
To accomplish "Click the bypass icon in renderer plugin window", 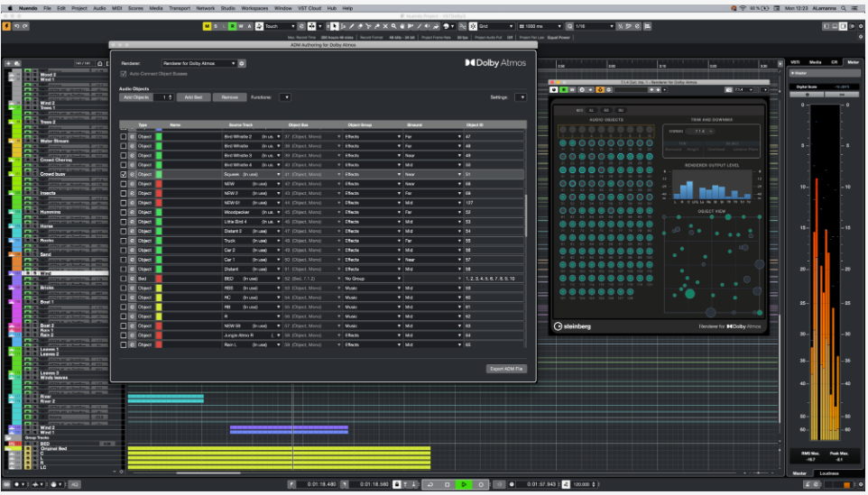I will click(x=554, y=89).
